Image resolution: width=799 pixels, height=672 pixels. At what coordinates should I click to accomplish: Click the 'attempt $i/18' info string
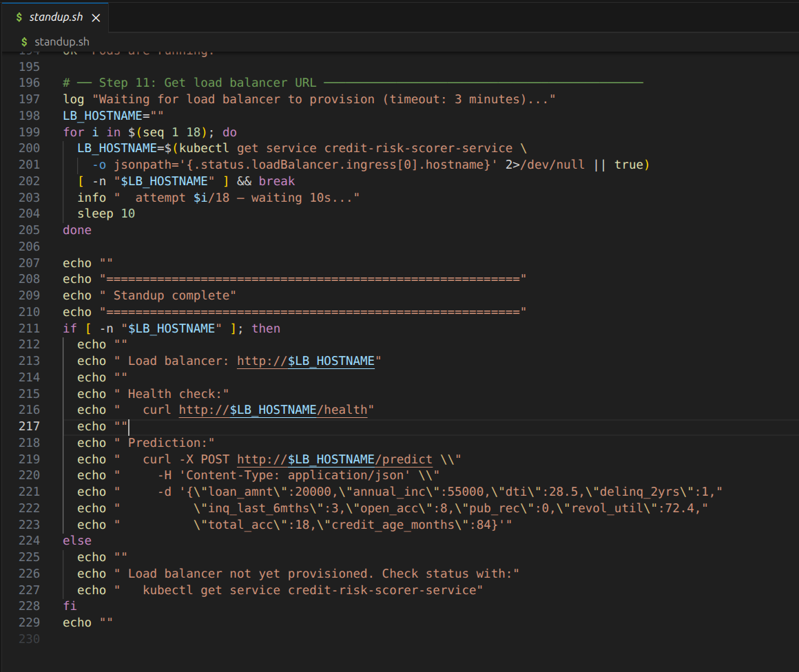point(236,198)
